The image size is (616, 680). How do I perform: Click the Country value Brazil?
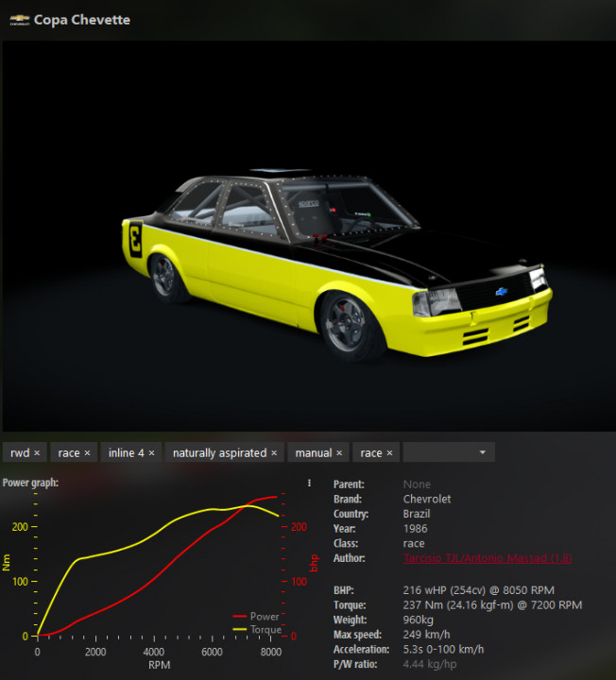(417, 514)
